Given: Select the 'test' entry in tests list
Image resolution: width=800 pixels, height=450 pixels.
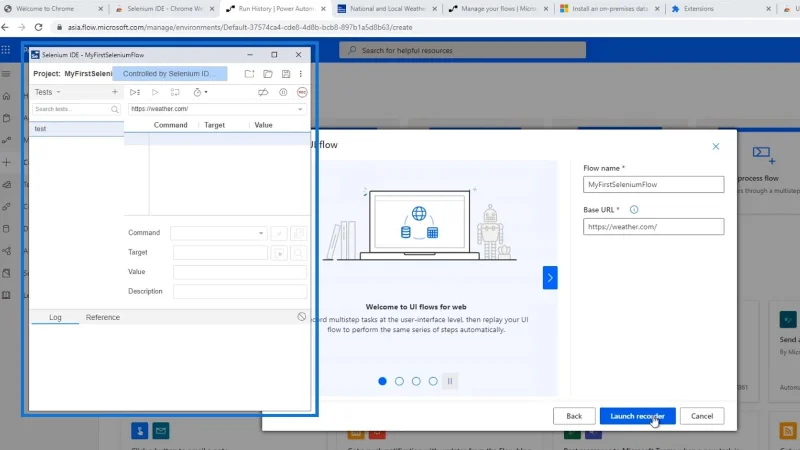Looking at the screenshot, I should click(77, 129).
